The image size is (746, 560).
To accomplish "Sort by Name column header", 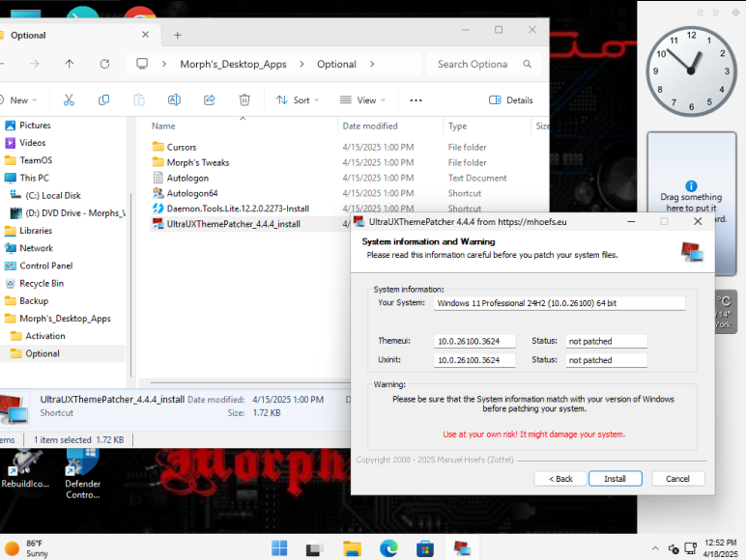I will coord(163,126).
